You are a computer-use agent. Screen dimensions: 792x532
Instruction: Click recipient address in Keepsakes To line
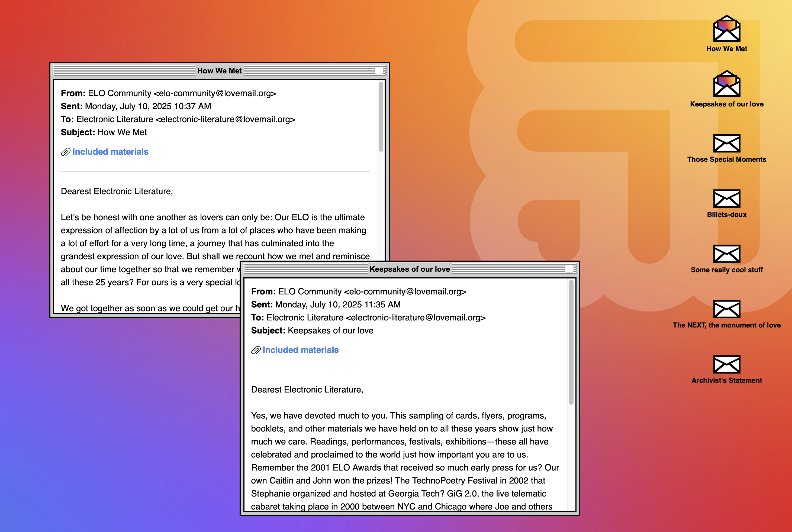[x=416, y=317]
